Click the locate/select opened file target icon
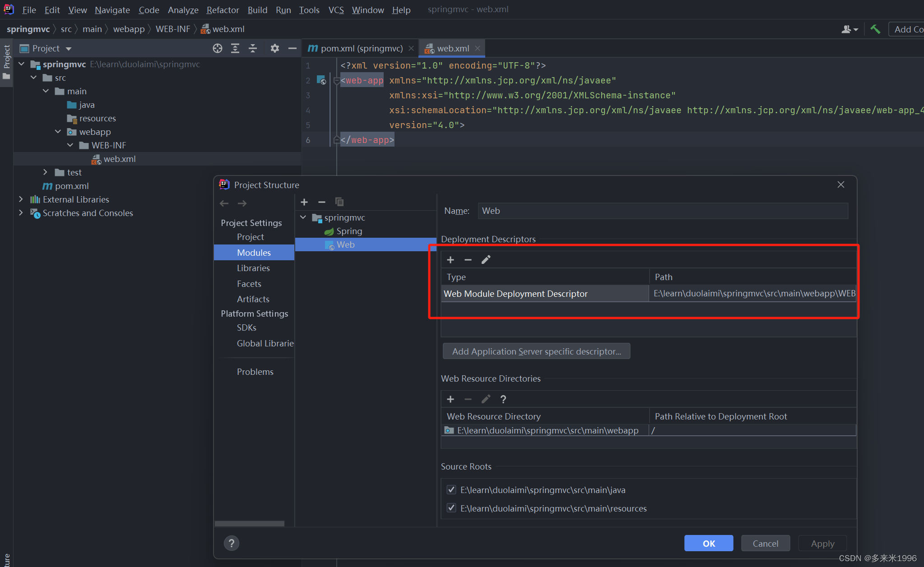The width and height of the screenshot is (924, 567). click(x=218, y=48)
